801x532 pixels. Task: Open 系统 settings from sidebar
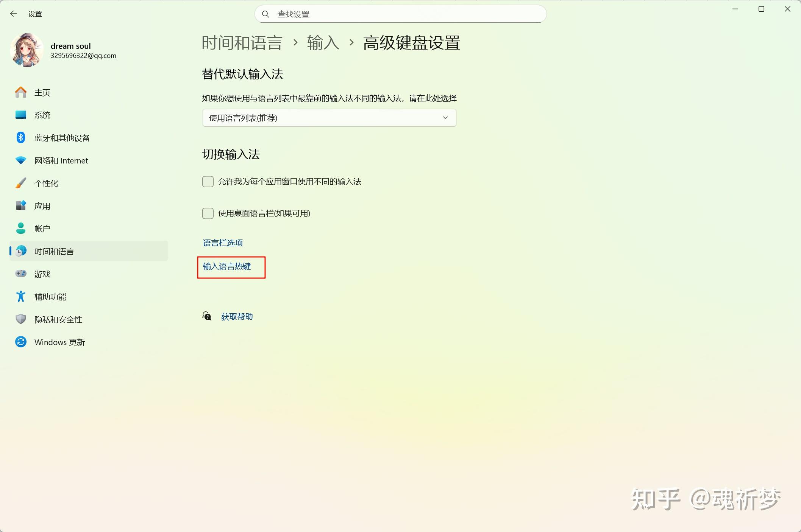pyautogui.click(x=42, y=115)
